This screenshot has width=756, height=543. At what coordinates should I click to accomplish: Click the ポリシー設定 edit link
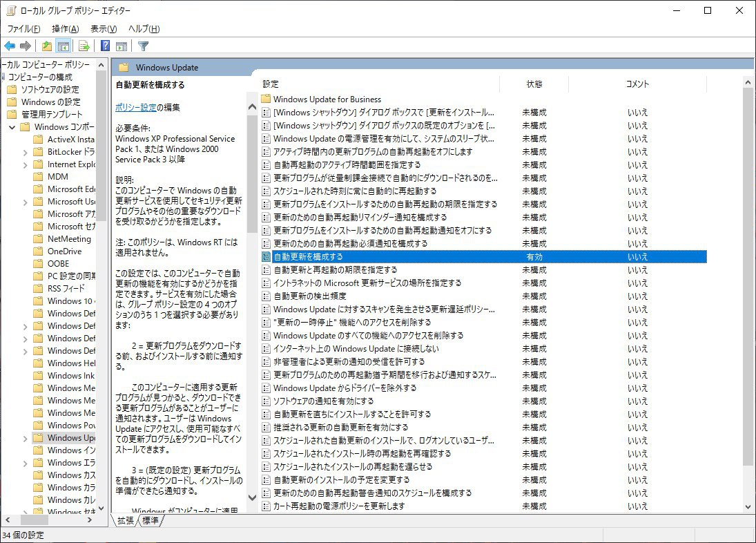(x=136, y=108)
